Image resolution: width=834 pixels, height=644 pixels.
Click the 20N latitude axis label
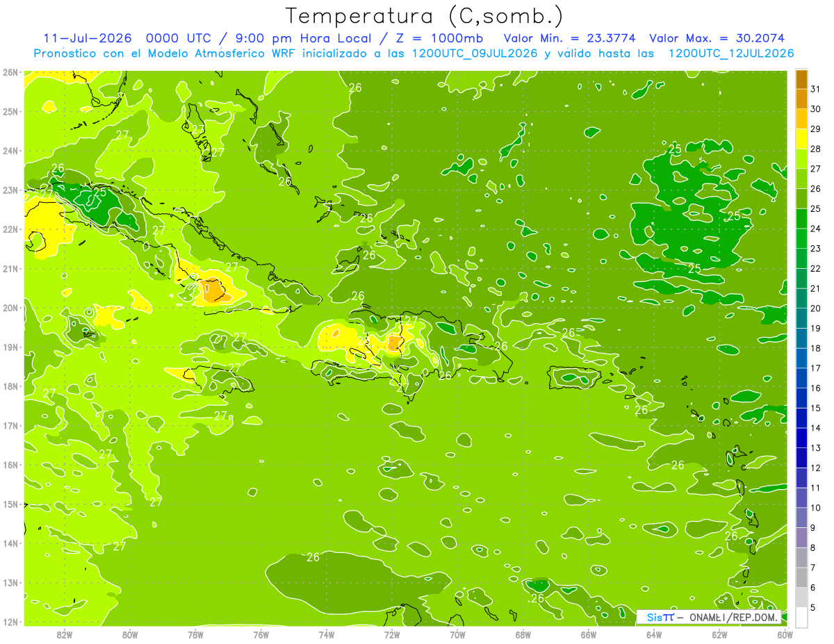point(10,308)
